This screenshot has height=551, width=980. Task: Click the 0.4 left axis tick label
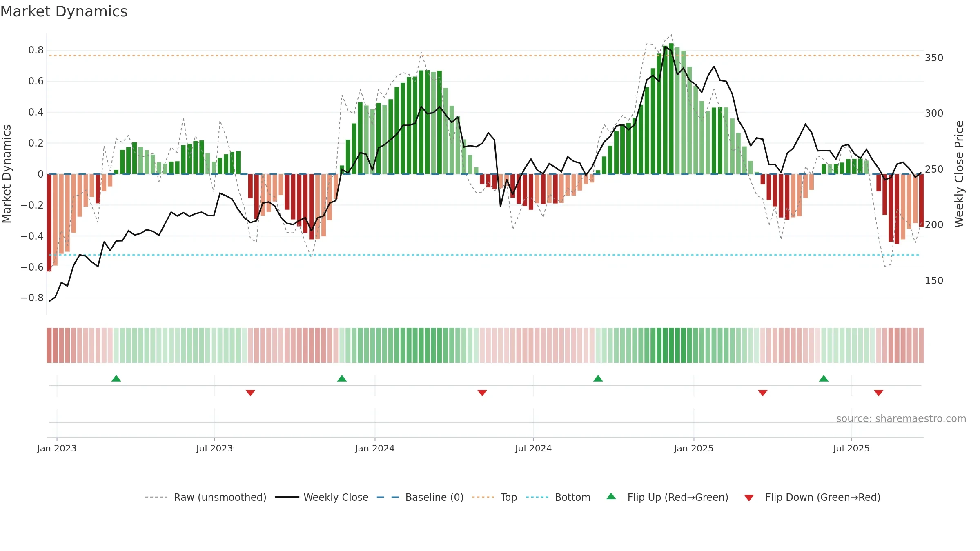[x=36, y=112]
